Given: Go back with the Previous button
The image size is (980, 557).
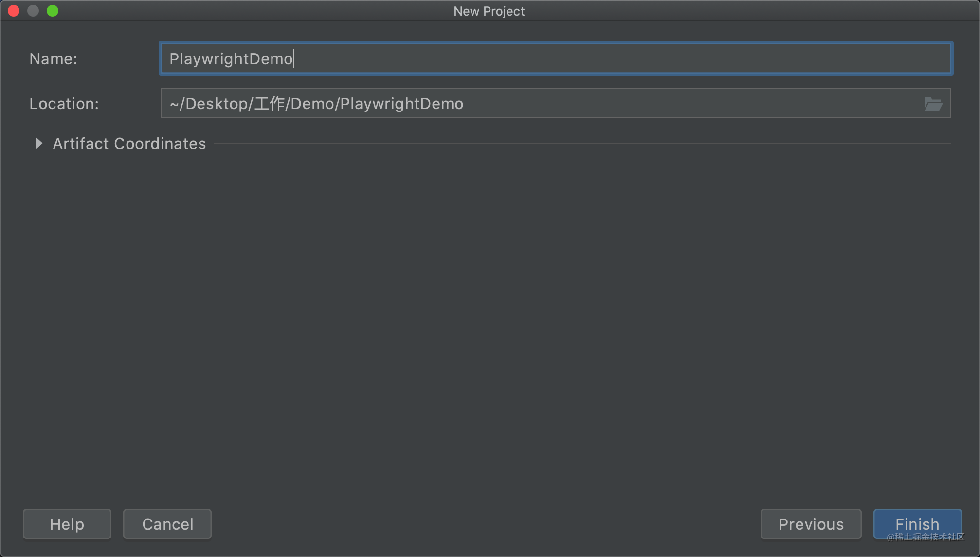Looking at the screenshot, I should click(x=811, y=524).
